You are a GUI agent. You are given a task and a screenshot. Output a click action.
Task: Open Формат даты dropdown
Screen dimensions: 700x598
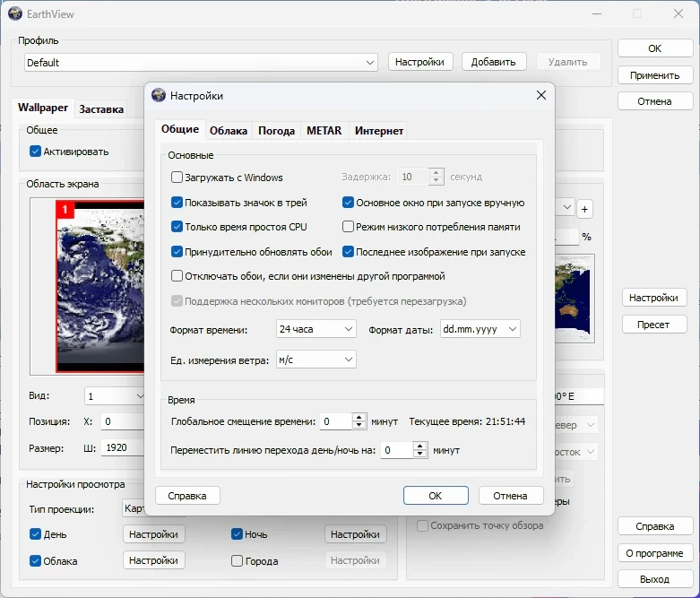(x=480, y=329)
